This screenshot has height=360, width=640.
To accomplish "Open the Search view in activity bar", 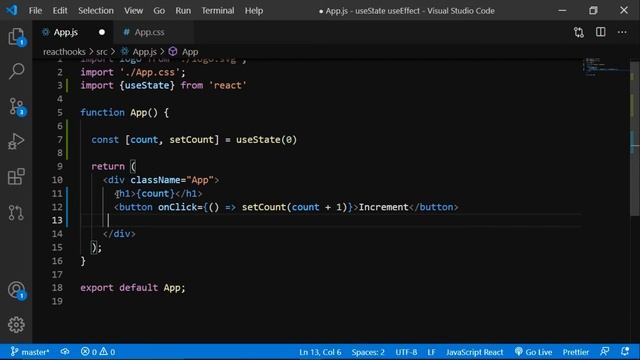I will 16,71.
